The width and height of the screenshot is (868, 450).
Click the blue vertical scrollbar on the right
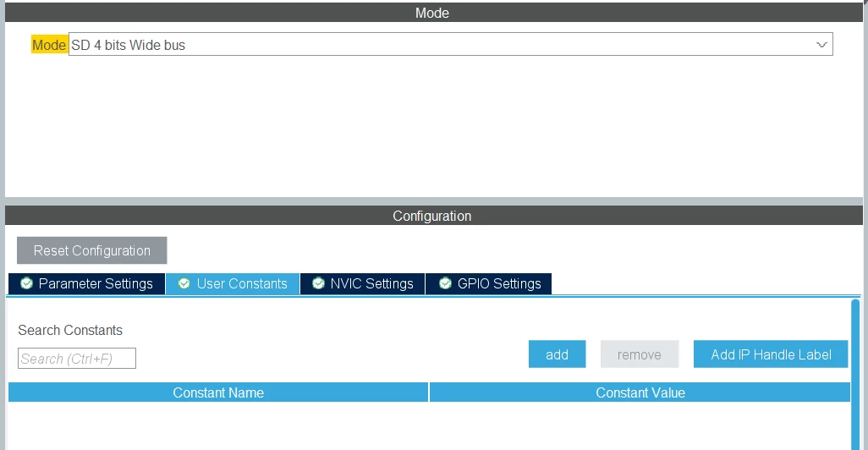pos(855,374)
